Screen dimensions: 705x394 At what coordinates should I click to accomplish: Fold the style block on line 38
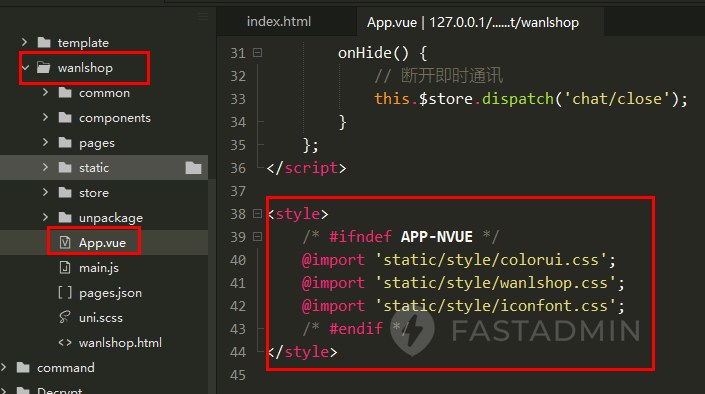(x=257, y=213)
